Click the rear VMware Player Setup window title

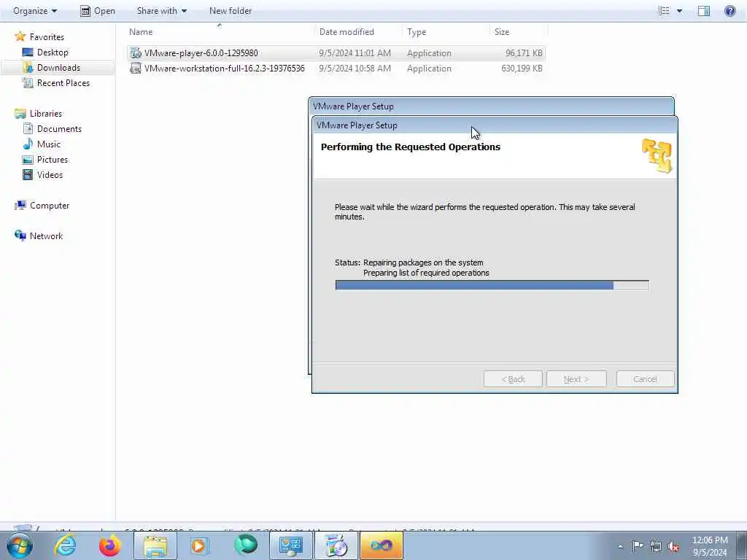pos(353,106)
